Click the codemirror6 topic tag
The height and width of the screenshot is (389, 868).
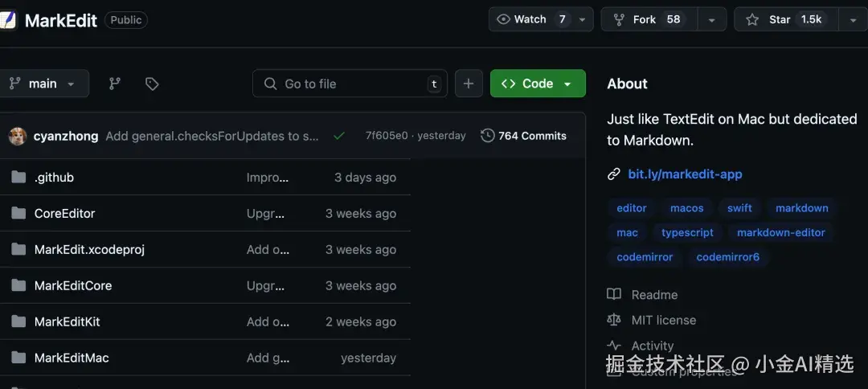tap(727, 257)
